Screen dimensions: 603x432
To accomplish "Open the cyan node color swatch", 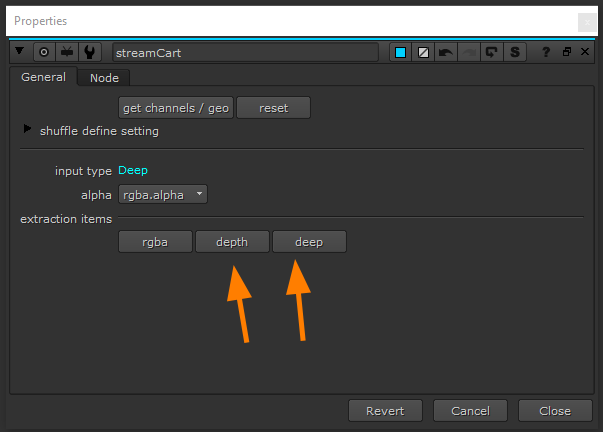I will (400, 52).
